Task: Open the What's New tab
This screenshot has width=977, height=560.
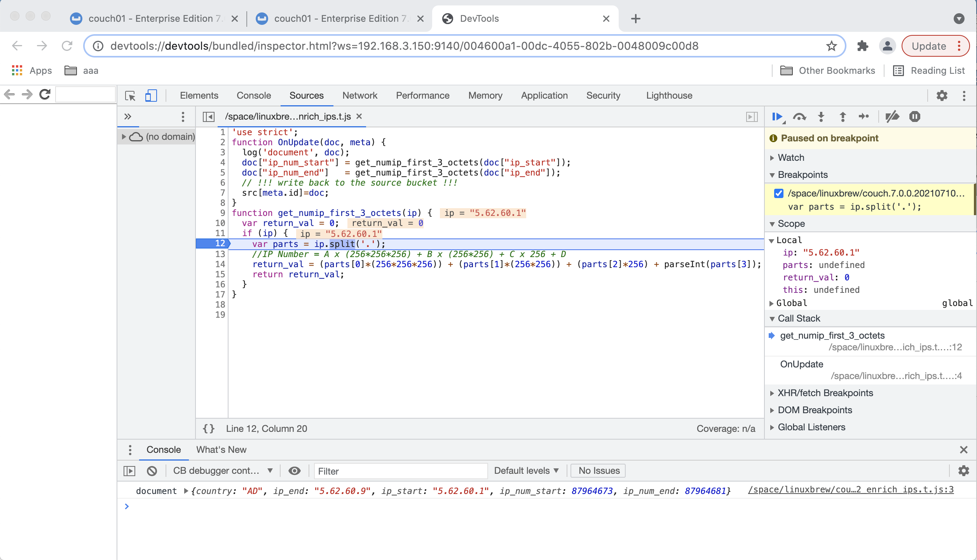Action: click(221, 449)
